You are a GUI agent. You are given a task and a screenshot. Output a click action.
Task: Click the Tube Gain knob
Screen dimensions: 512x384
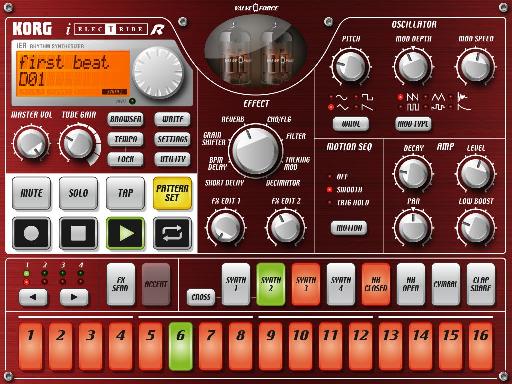point(78,143)
